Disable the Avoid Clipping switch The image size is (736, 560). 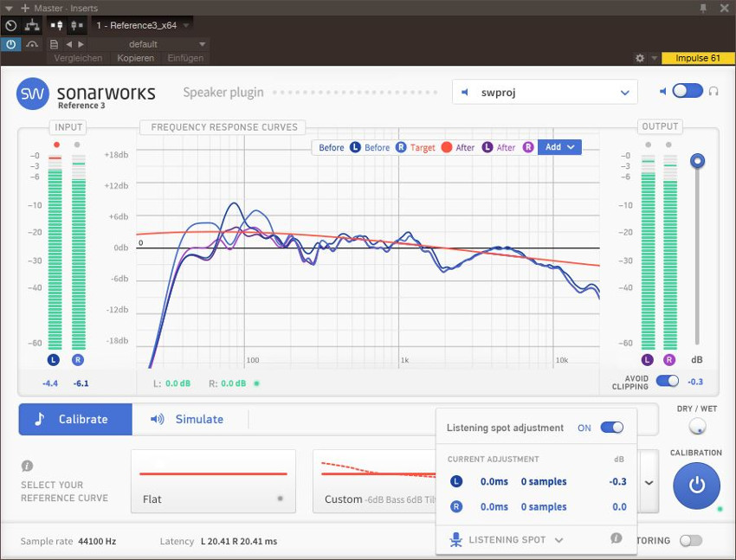coord(667,381)
